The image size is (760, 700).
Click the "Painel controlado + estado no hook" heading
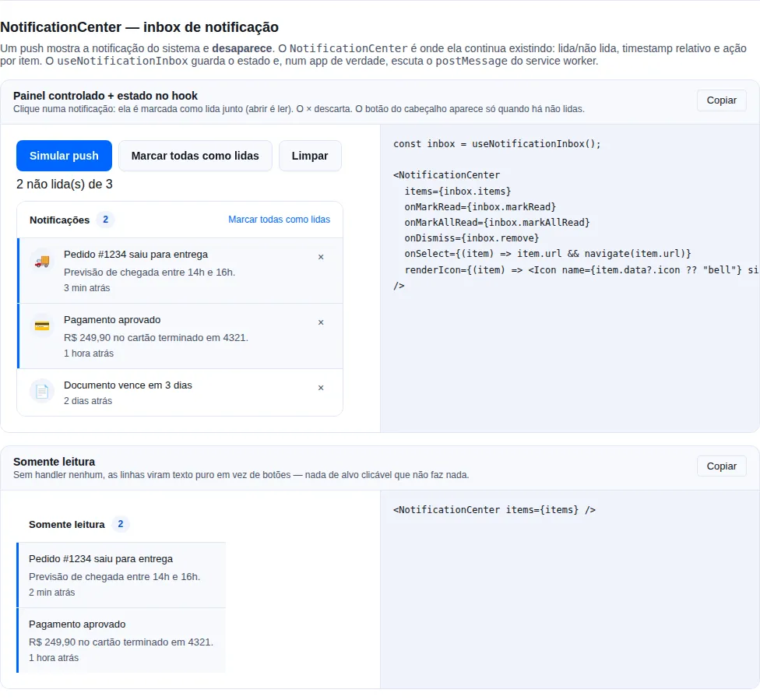(x=105, y=96)
